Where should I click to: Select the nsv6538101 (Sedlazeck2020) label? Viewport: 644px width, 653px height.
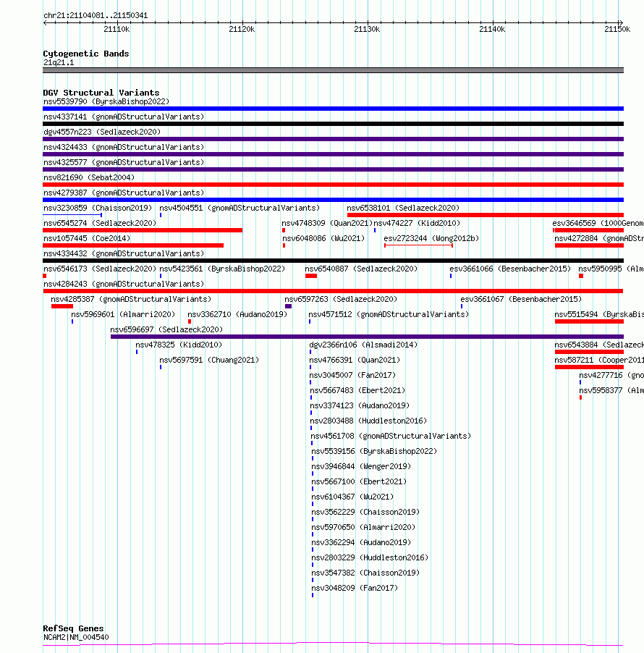(403, 208)
